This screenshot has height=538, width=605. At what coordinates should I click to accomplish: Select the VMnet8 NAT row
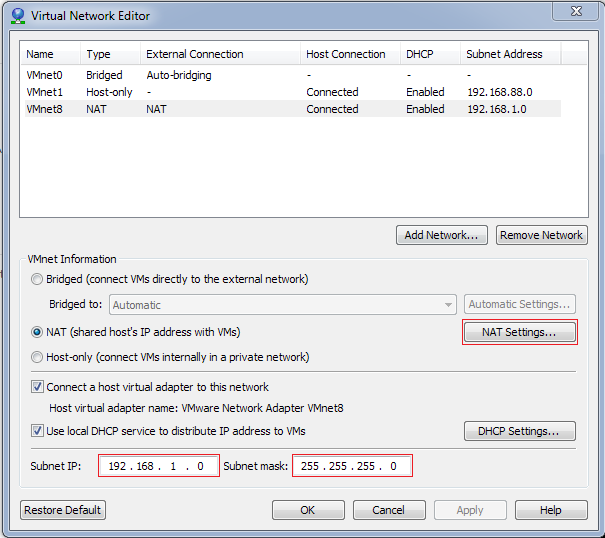click(293, 109)
